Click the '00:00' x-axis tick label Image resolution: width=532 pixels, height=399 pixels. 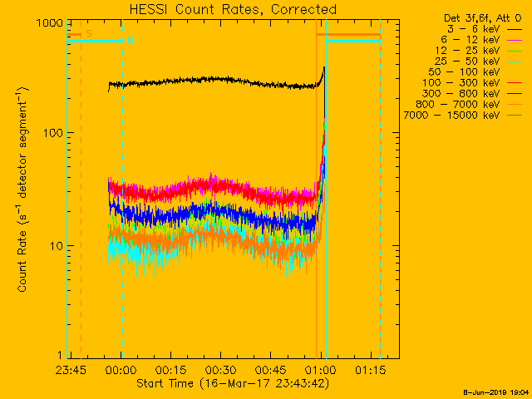pos(121,370)
